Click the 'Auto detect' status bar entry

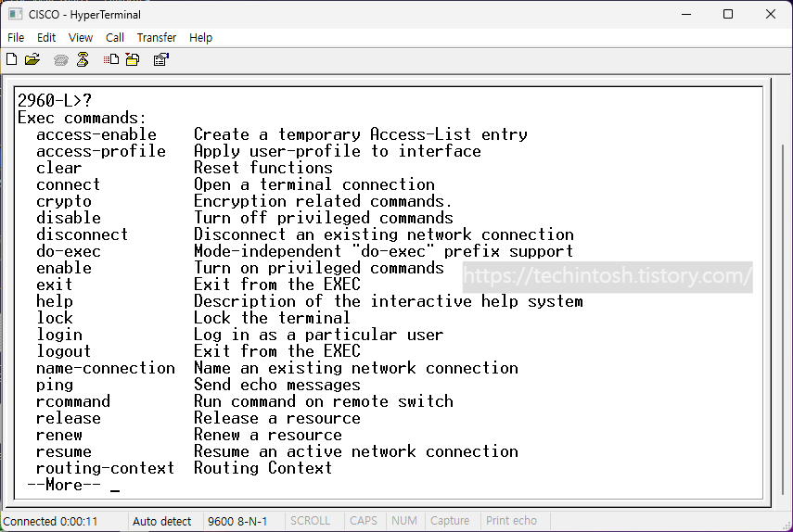coord(161,521)
